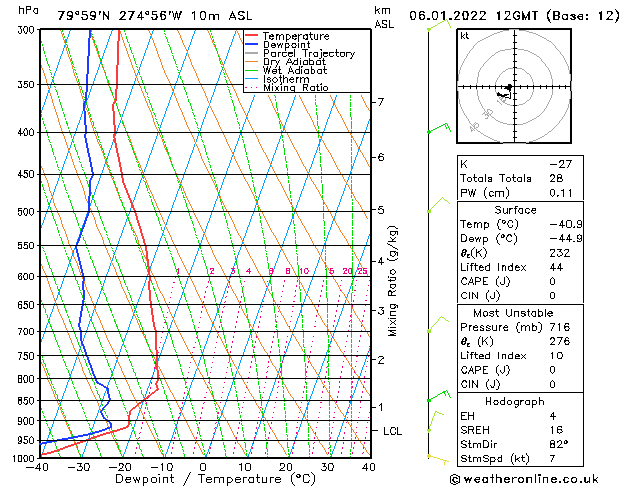The height and width of the screenshot is (486, 629).
Task: Click the hodograph circular wind plot
Action: coord(514,86)
